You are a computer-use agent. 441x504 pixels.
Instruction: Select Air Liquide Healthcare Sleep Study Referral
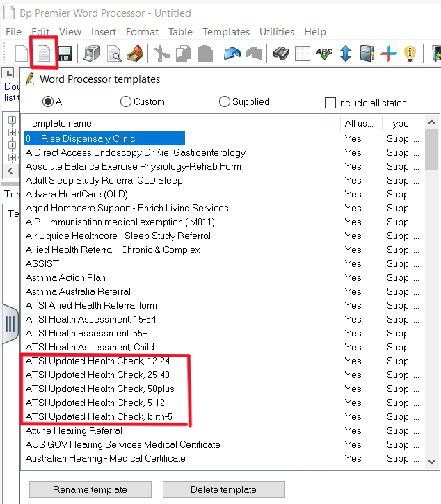pyautogui.click(x=118, y=236)
